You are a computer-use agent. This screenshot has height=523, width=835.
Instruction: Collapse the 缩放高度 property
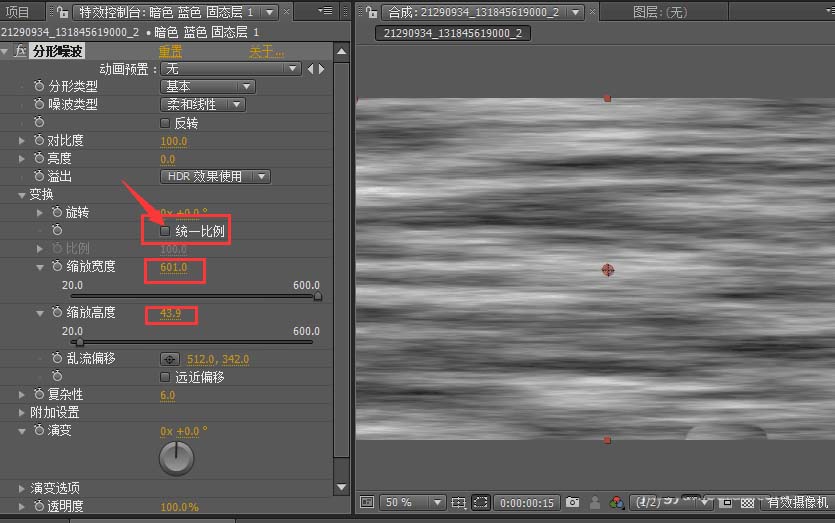pyautogui.click(x=40, y=314)
